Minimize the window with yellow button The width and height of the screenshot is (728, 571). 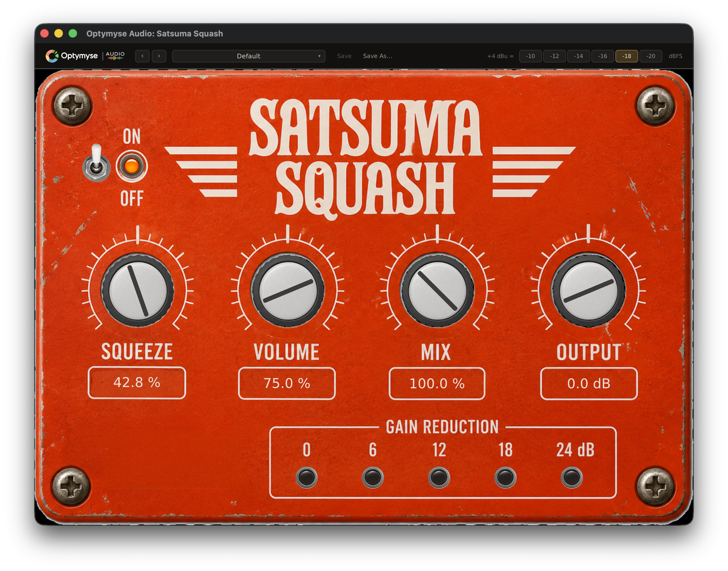59,33
